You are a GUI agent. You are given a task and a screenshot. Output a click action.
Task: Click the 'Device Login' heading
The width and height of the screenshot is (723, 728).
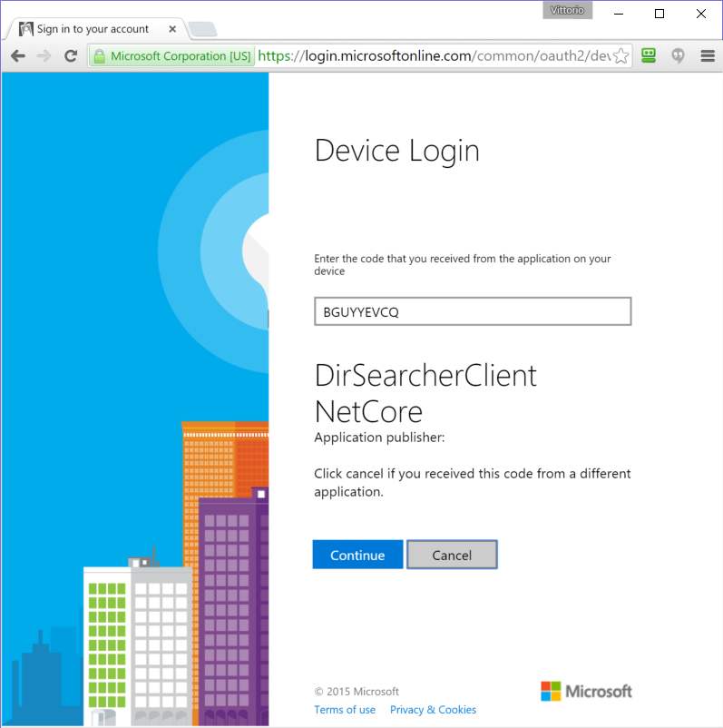click(396, 151)
